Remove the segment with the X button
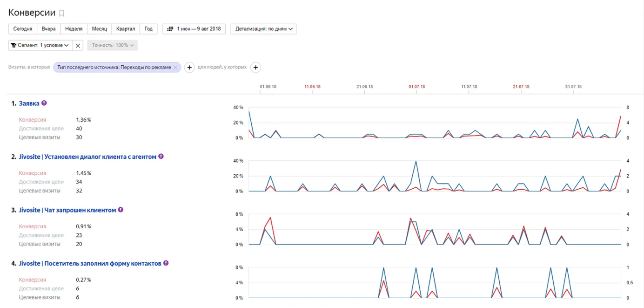This screenshot has width=644, height=308. pyautogui.click(x=78, y=46)
